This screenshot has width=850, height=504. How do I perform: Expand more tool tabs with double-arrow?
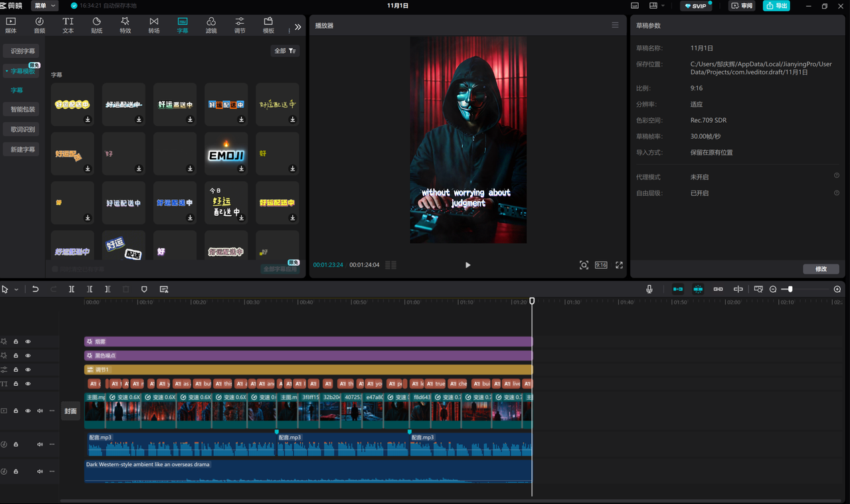pos(297,27)
